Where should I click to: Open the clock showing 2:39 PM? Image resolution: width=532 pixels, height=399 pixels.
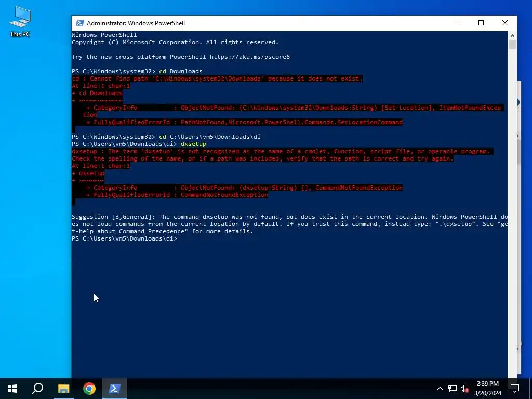(487, 389)
